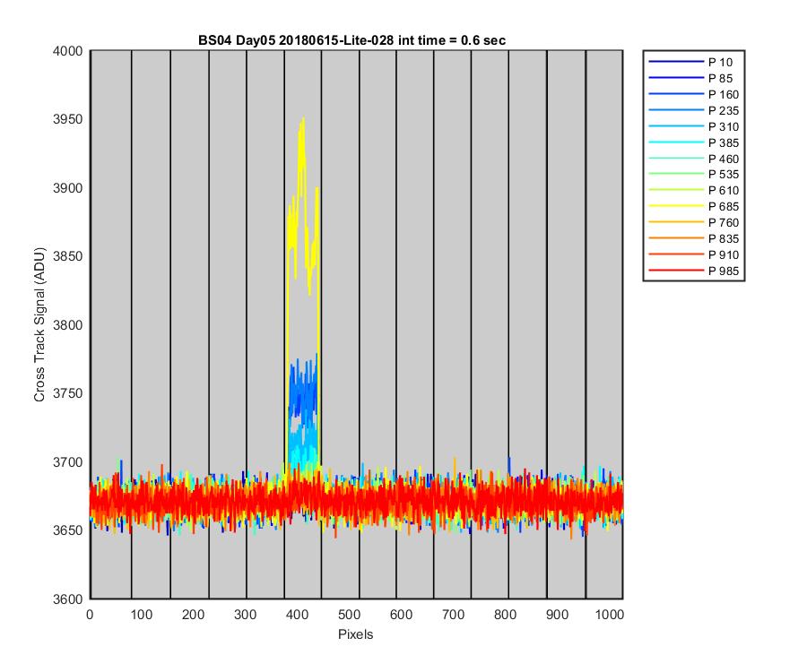Click the x-axis tick 700
Screen dimensions: 807x672
tap(453, 615)
